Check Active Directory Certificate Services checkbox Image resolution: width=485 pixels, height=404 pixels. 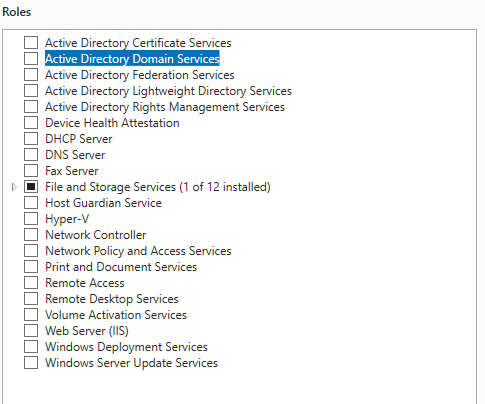click(31, 43)
